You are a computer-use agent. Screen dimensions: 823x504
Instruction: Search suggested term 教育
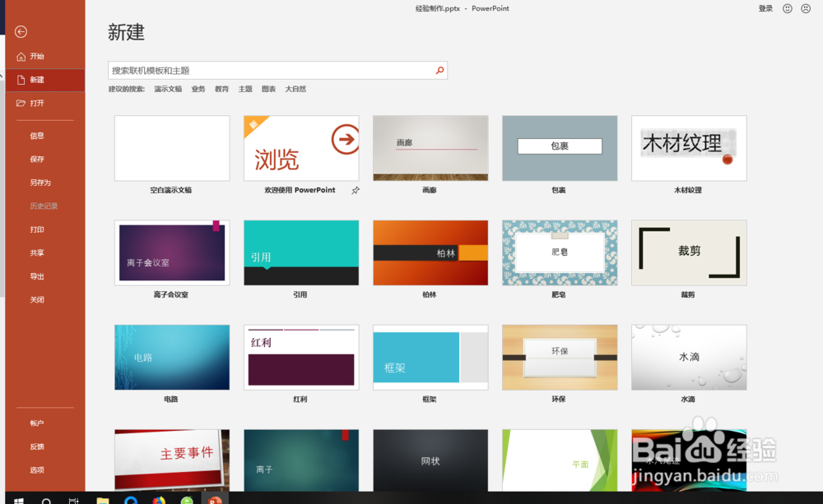pyautogui.click(x=221, y=89)
